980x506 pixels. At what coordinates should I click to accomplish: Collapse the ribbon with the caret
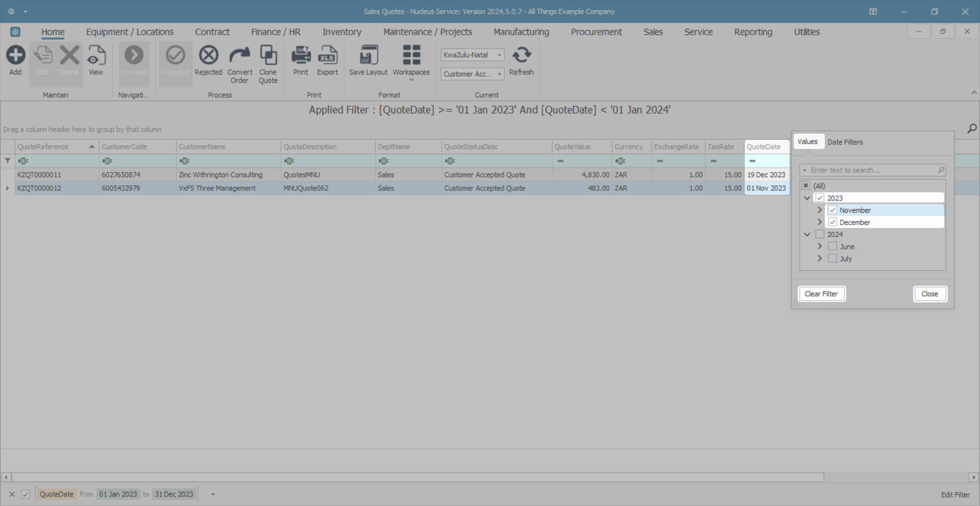pyautogui.click(x=974, y=93)
